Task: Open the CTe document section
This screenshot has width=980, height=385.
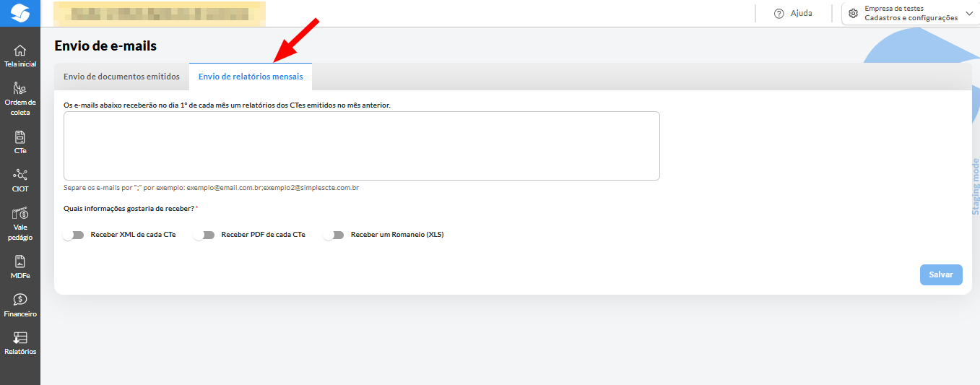Action: (20, 142)
